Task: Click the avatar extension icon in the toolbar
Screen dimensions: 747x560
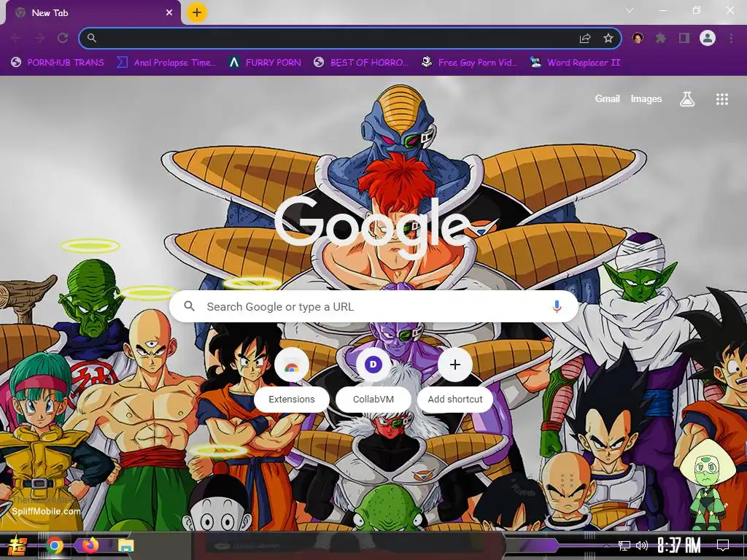Action: (x=638, y=38)
